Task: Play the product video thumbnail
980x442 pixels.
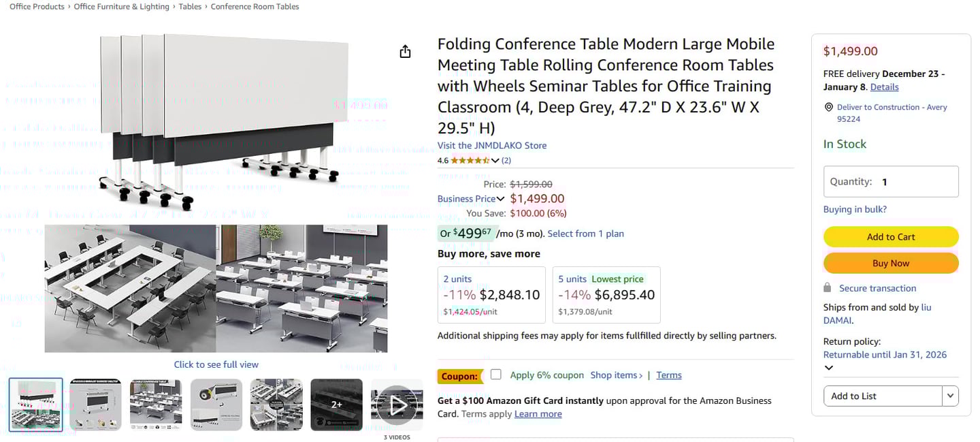Action: tap(397, 405)
